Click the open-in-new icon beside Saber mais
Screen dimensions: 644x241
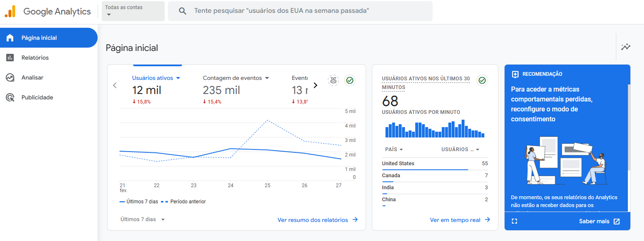pyautogui.click(x=617, y=221)
